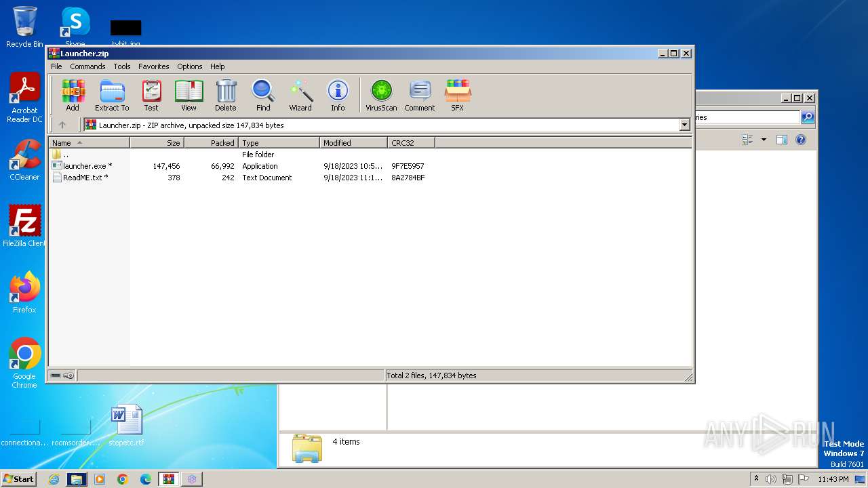Click the Find magnifier icon
The image size is (868, 488).
263,95
